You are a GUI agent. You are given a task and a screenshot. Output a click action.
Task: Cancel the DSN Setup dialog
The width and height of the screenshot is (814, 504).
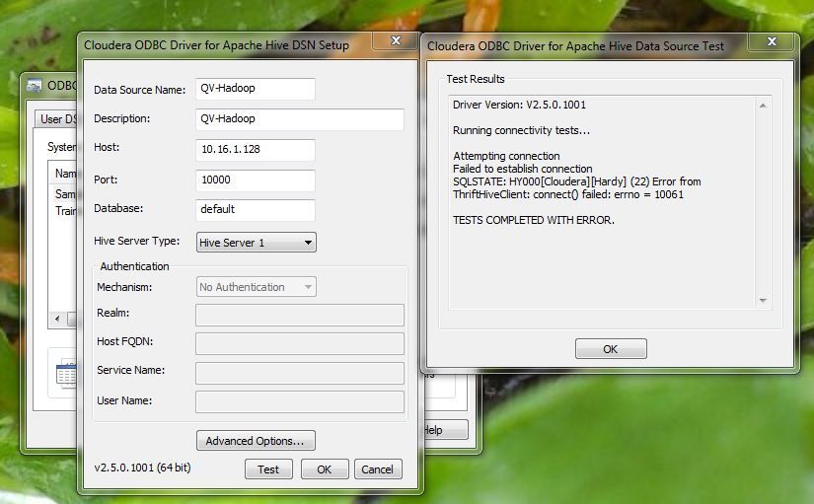(378, 469)
